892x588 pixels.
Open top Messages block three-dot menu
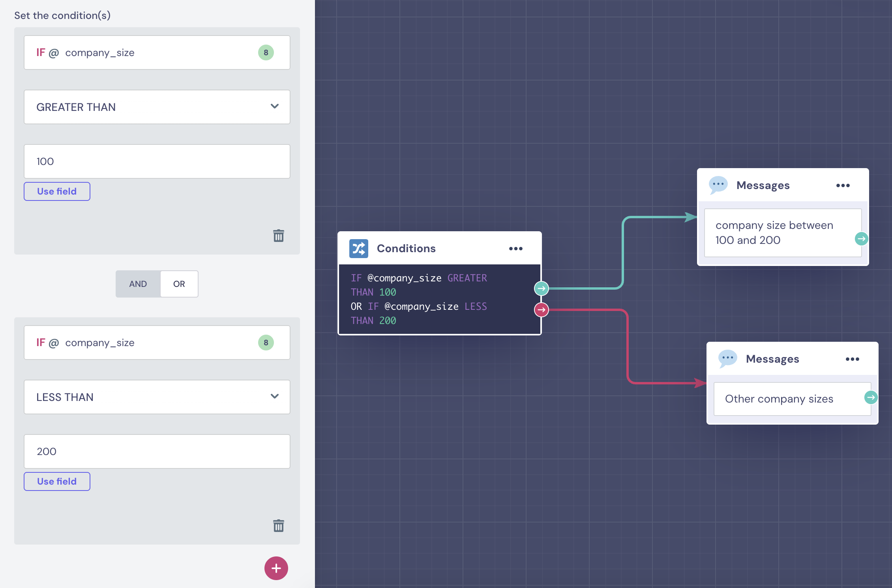(843, 185)
